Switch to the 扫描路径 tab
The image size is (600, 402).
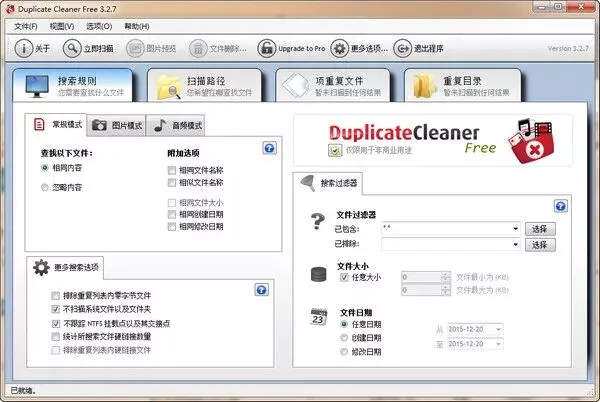204,86
